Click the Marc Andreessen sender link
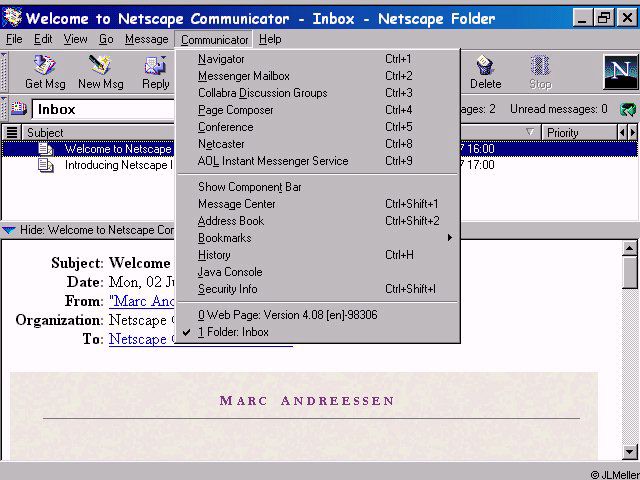 click(x=142, y=301)
